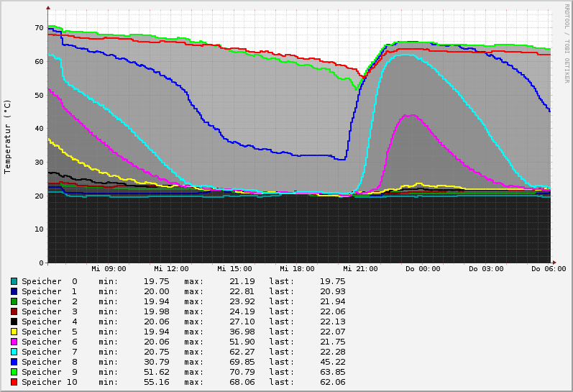The height and width of the screenshot is (392, 573).
Task: Select the Mi 15:00 time axis label
Action: 234,269
